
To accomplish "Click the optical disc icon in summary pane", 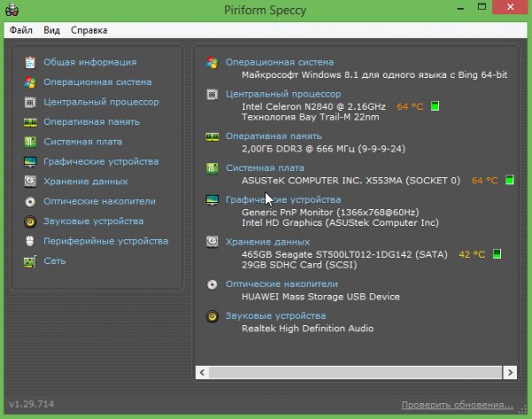I will click(213, 284).
